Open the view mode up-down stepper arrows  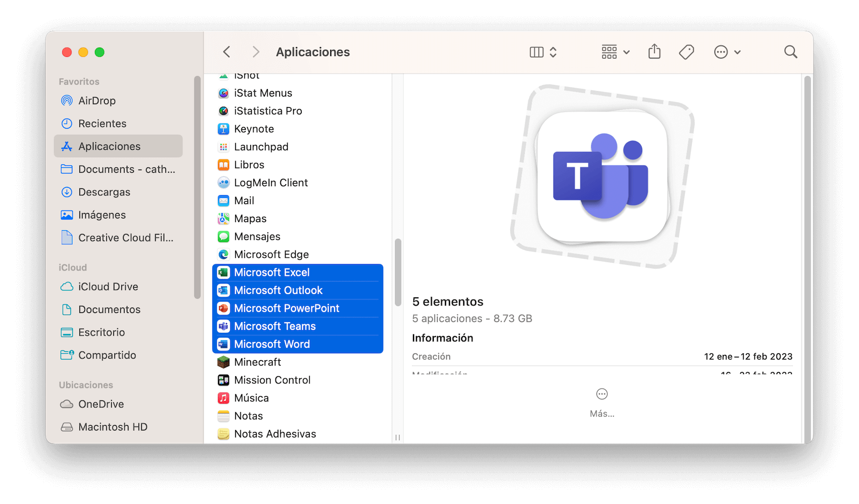[x=553, y=52]
